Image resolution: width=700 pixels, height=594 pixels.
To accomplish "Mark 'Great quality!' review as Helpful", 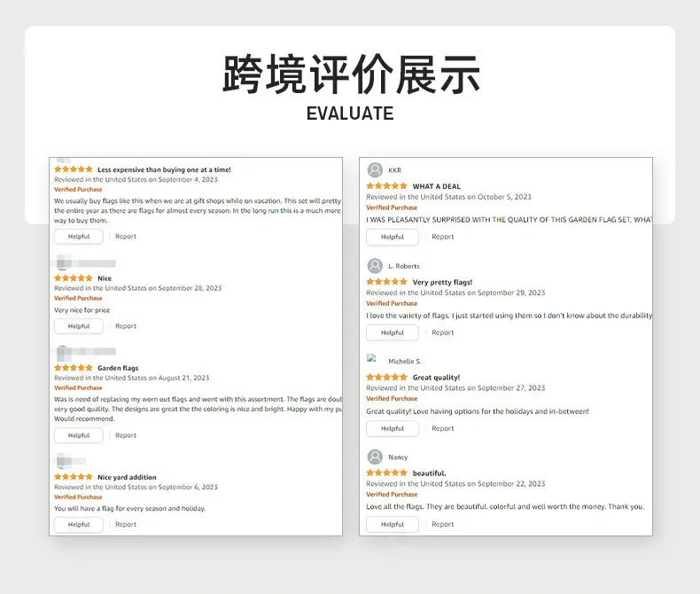I will coord(393,428).
